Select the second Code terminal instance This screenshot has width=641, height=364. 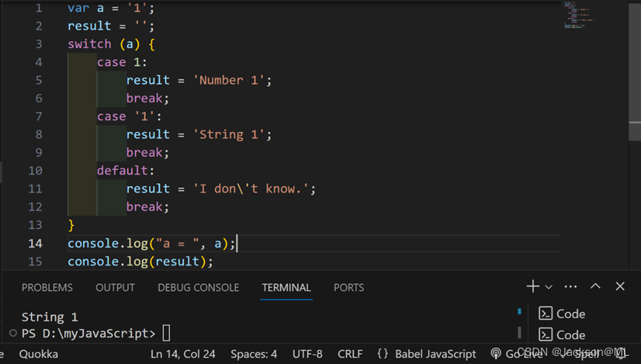(x=562, y=334)
